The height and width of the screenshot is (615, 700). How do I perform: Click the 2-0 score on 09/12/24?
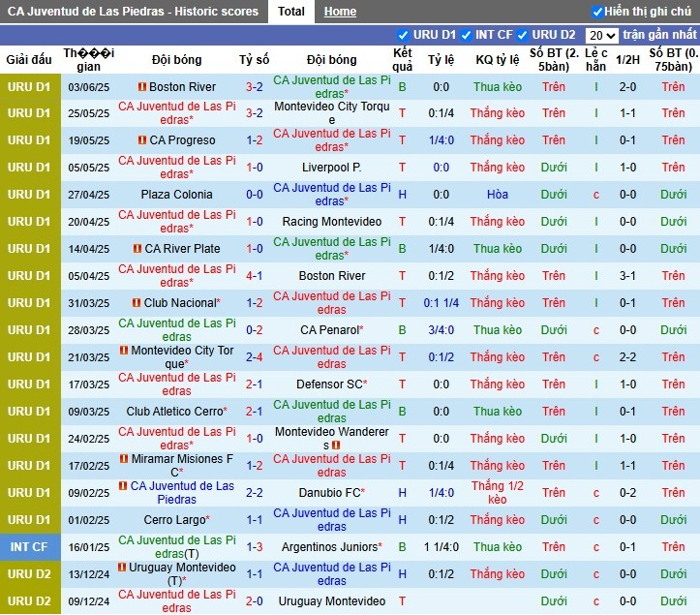(x=254, y=601)
